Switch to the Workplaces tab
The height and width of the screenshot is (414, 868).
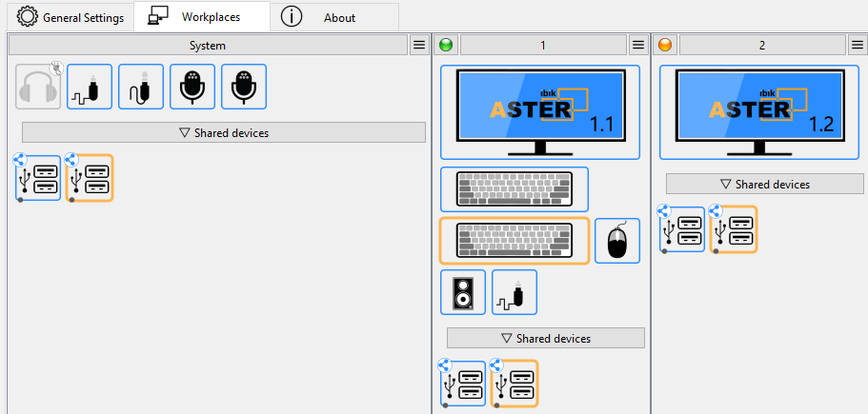click(x=202, y=16)
